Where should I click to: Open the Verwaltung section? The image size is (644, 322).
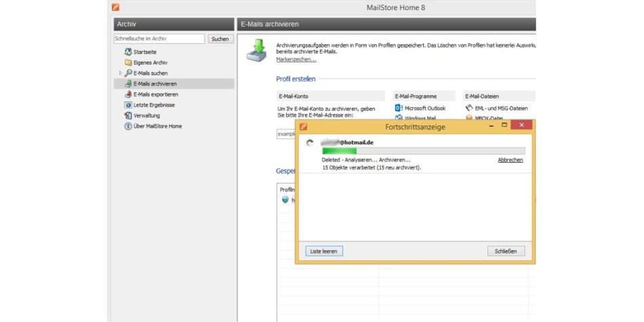146,116
